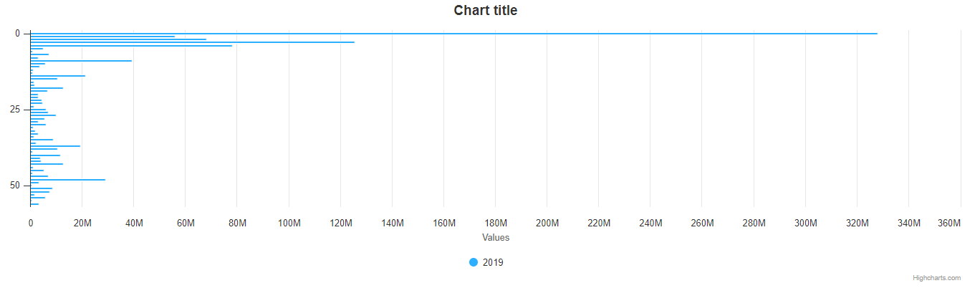Click the bar ending near 56M
Viewport: 980px width, 288px height.
click(102, 37)
